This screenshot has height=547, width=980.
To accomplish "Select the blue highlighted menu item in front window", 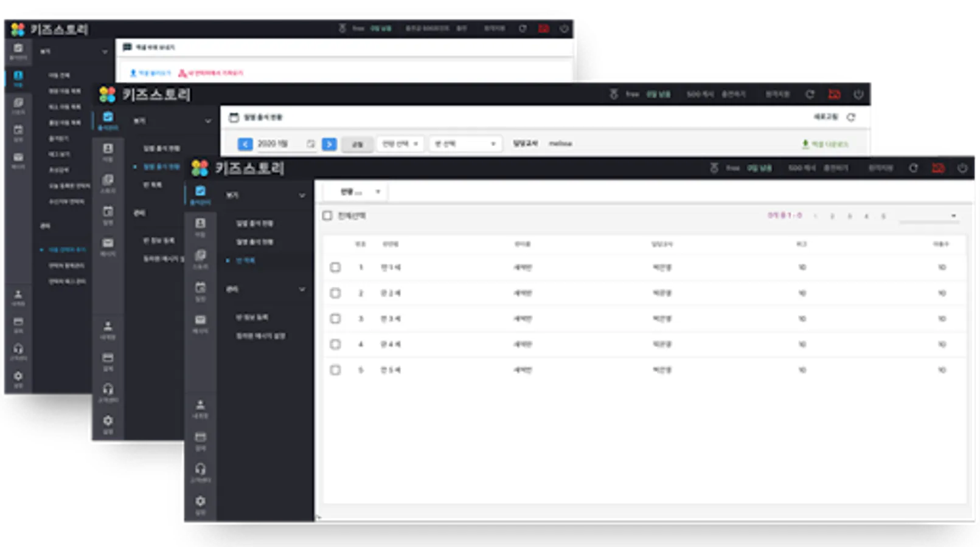I will [x=246, y=260].
